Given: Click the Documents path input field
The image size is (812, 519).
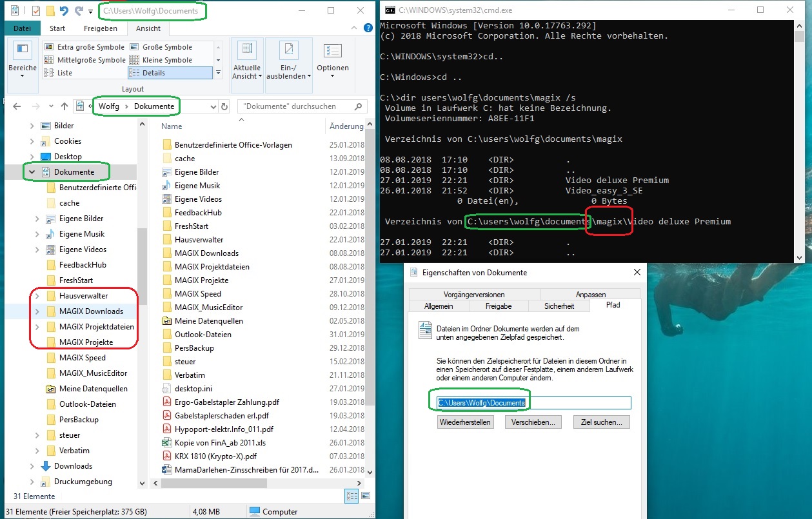Looking at the screenshot, I should [x=534, y=402].
